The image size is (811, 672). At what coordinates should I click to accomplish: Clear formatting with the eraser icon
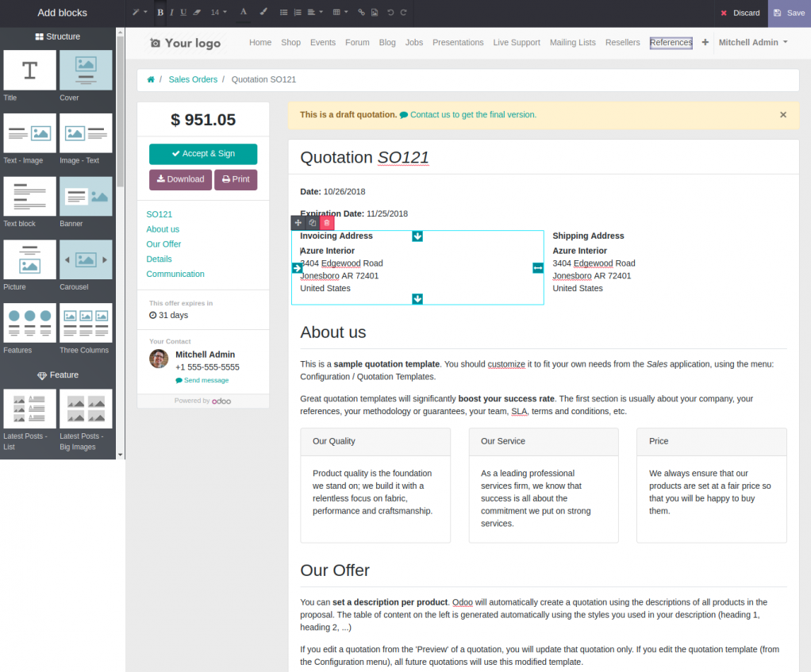click(x=196, y=12)
